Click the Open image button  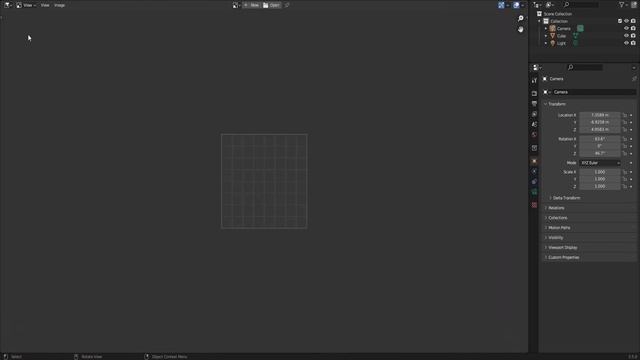pyautogui.click(x=271, y=5)
